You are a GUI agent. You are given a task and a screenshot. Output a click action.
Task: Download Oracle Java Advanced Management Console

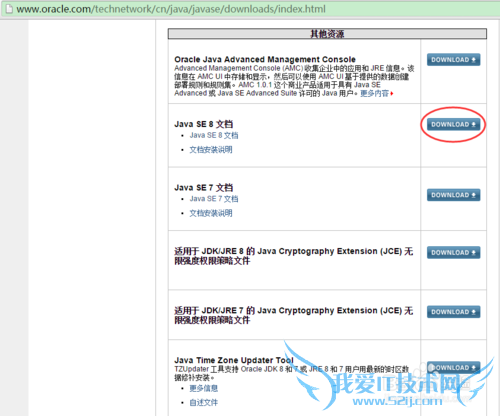click(x=453, y=60)
